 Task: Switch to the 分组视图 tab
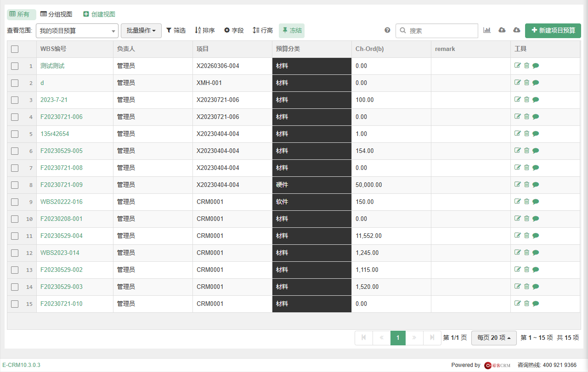point(57,14)
